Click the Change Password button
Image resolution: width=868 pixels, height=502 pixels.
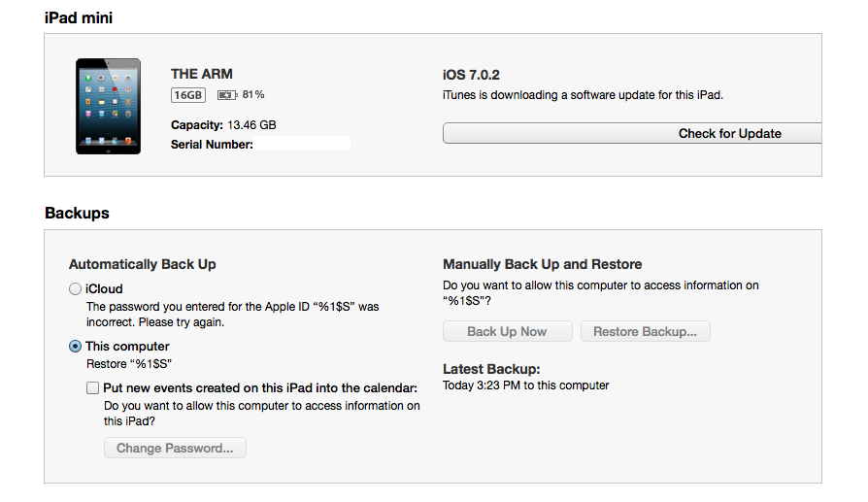coord(175,448)
